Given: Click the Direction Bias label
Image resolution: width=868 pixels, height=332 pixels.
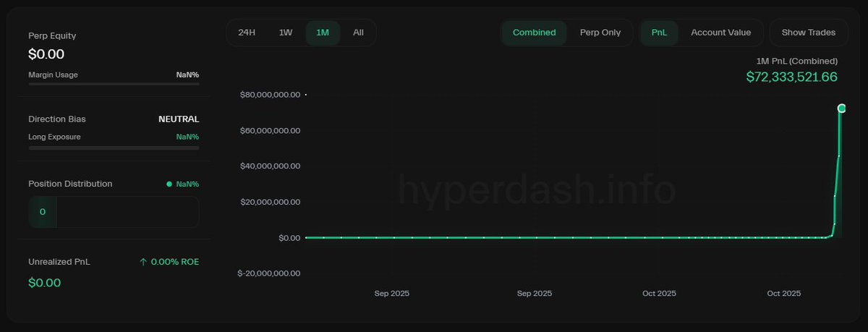Looking at the screenshot, I should coord(57,119).
